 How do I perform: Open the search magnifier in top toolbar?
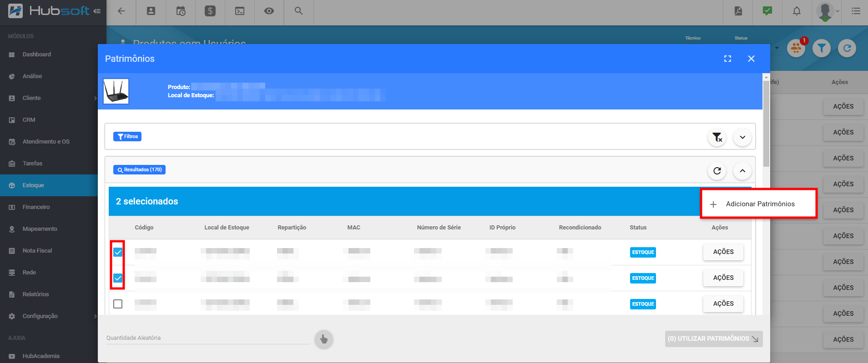(x=298, y=11)
